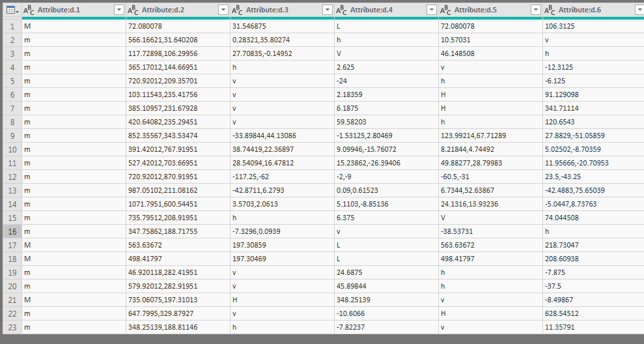Viewport: 644px width, 344px height.
Task: Select row number 12
Action: (x=12, y=177)
